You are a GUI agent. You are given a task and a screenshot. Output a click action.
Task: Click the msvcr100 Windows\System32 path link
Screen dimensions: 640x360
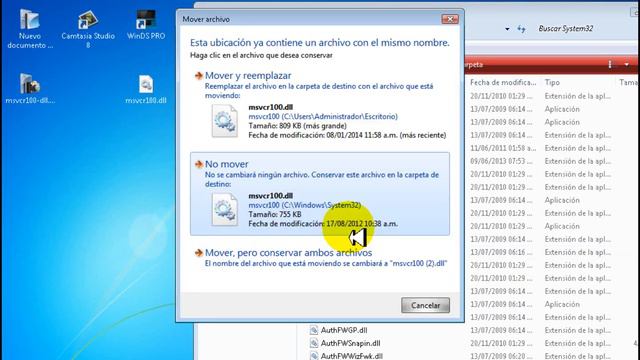pos(304,205)
